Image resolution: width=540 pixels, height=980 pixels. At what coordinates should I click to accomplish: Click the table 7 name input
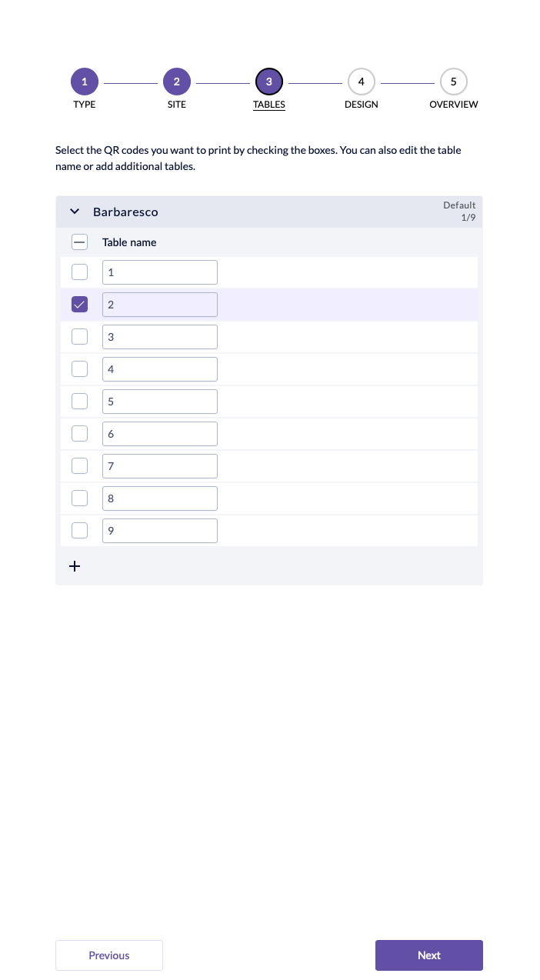160,466
